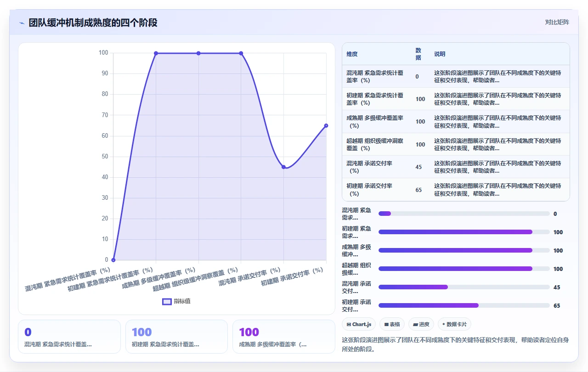
Task: Click the 超越期 组织级 progress bar
Action: pyautogui.click(x=464, y=269)
